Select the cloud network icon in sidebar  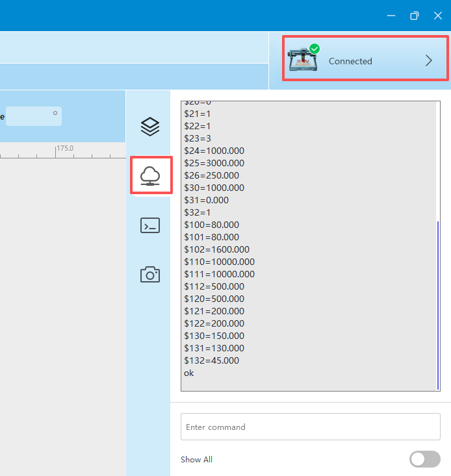(x=150, y=176)
